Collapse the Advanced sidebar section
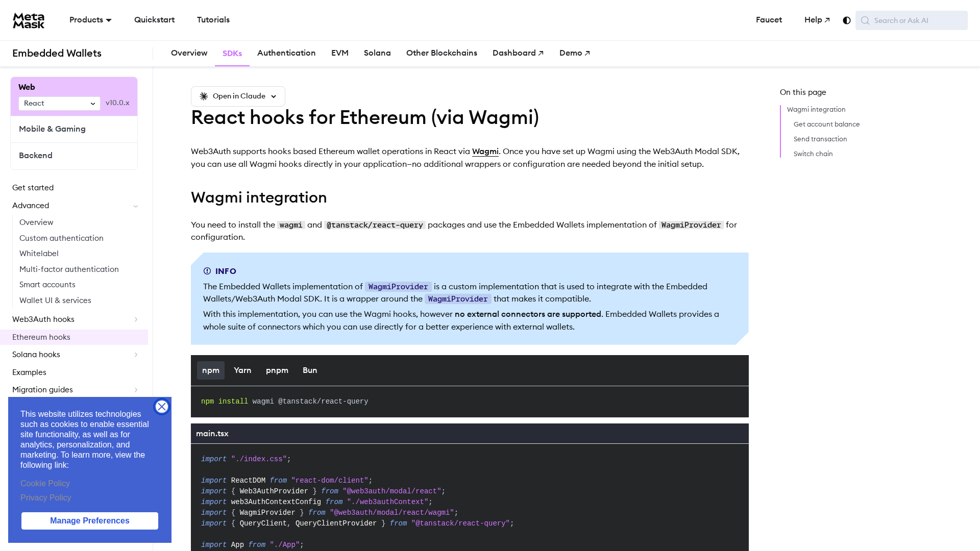 point(136,206)
